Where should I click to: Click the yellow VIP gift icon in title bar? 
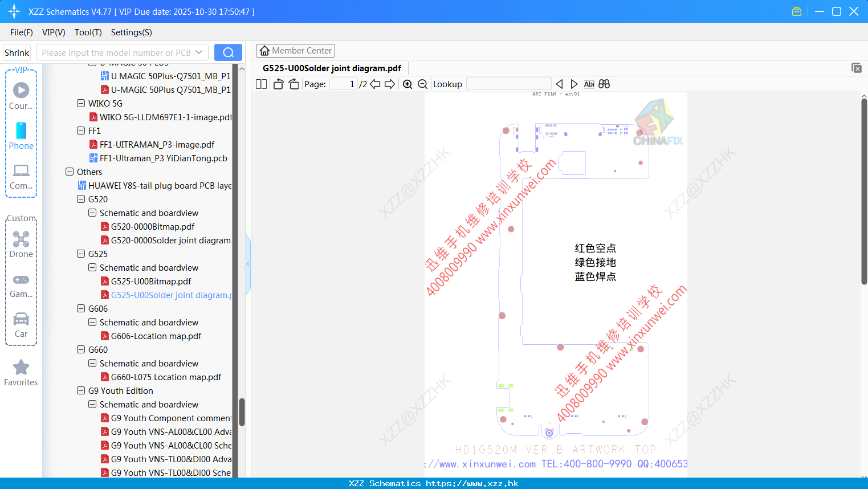pos(797,11)
